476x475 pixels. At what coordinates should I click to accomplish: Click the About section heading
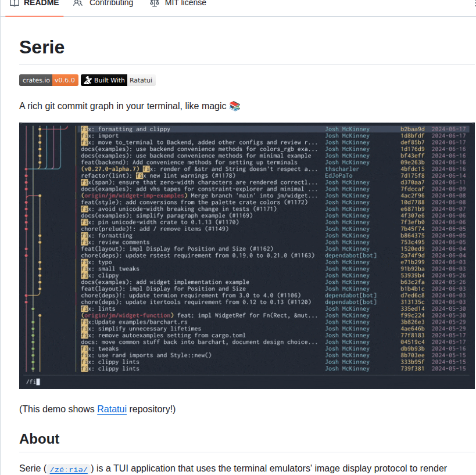tap(40, 438)
